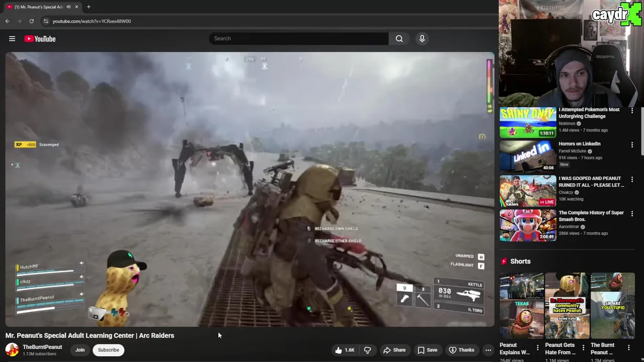Open a new browser tab with plus
Image resolution: width=644 pixels, height=362 pixels.
pyautogui.click(x=89, y=7)
